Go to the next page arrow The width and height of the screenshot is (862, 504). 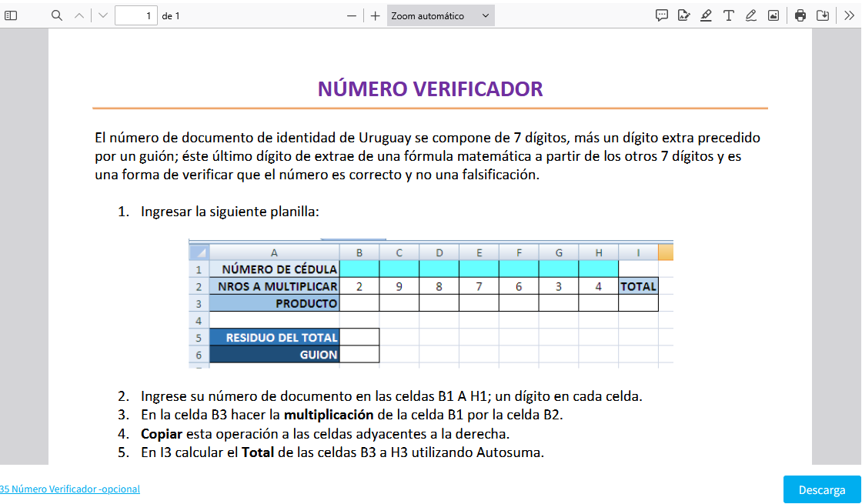click(x=103, y=15)
